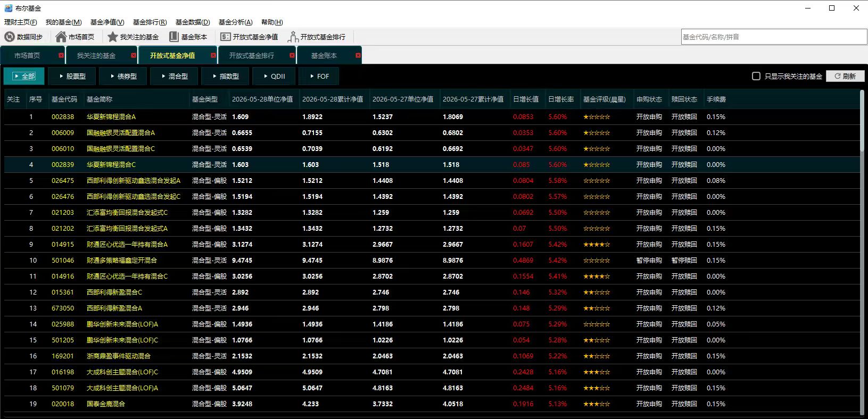The height and width of the screenshot is (419, 868).
Task: Open the 帮助(H) menu
Action: click(272, 22)
